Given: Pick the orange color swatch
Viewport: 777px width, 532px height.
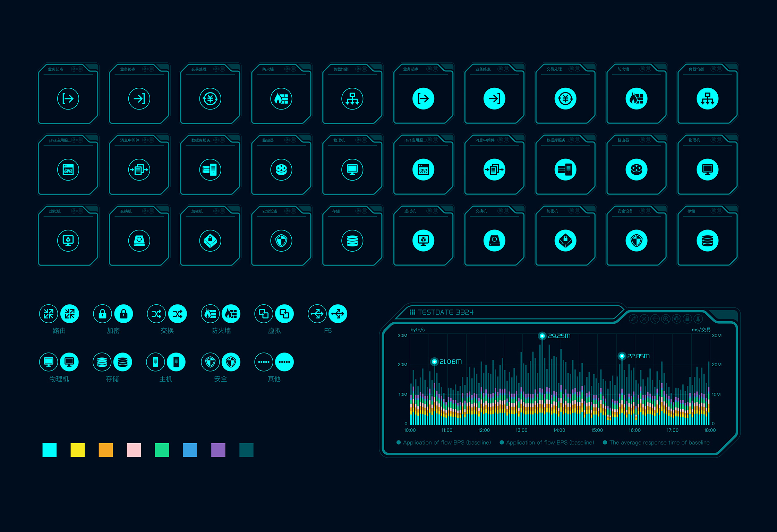Looking at the screenshot, I should point(106,450).
